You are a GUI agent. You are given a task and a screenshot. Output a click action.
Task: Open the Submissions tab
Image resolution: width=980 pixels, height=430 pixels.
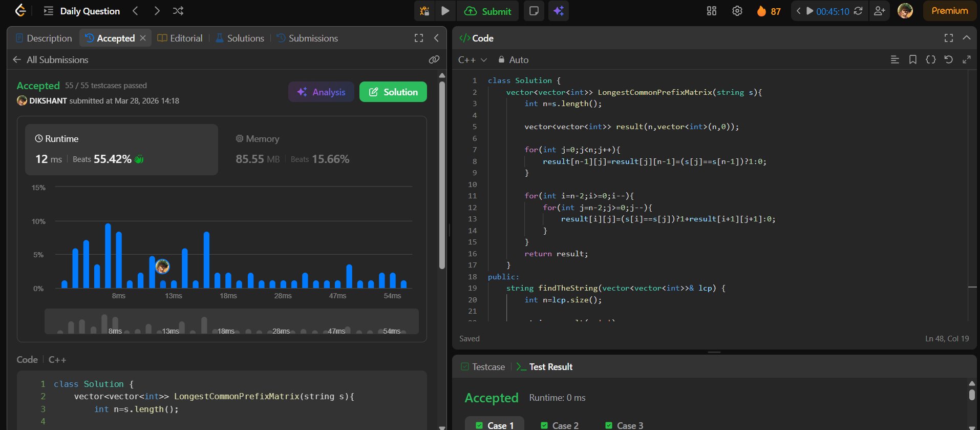[307, 38]
